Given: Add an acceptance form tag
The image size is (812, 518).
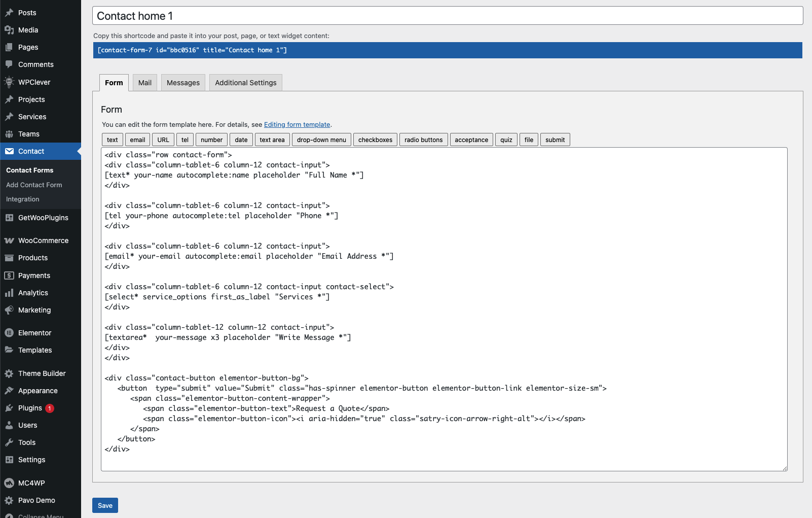Looking at the screenshot, I should 471,140.
